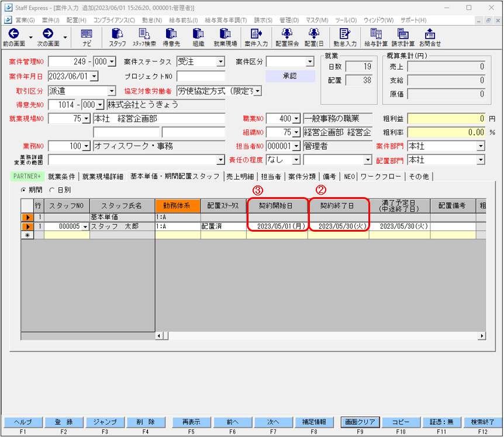
Task: Open the 就業現場 toolbar icon
Action: click(x=225, y=37)
